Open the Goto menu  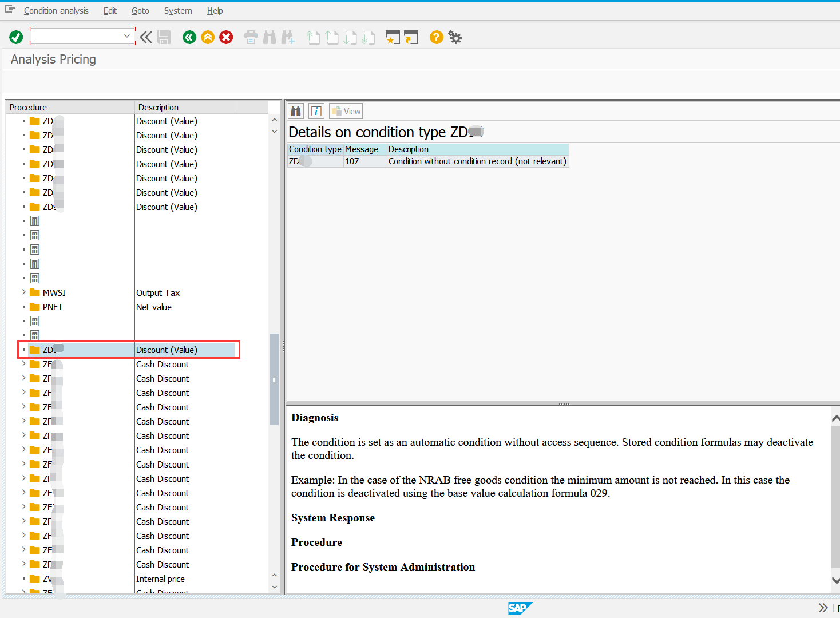point(140,11)
